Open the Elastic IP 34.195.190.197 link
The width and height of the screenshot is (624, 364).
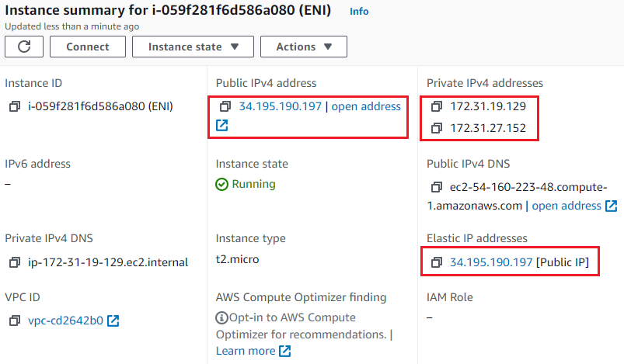491,262
